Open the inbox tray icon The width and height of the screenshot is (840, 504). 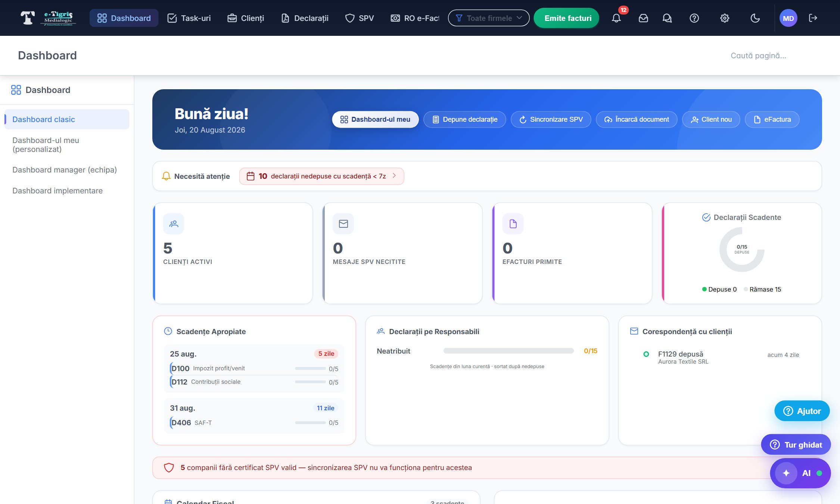coord(643,18)
